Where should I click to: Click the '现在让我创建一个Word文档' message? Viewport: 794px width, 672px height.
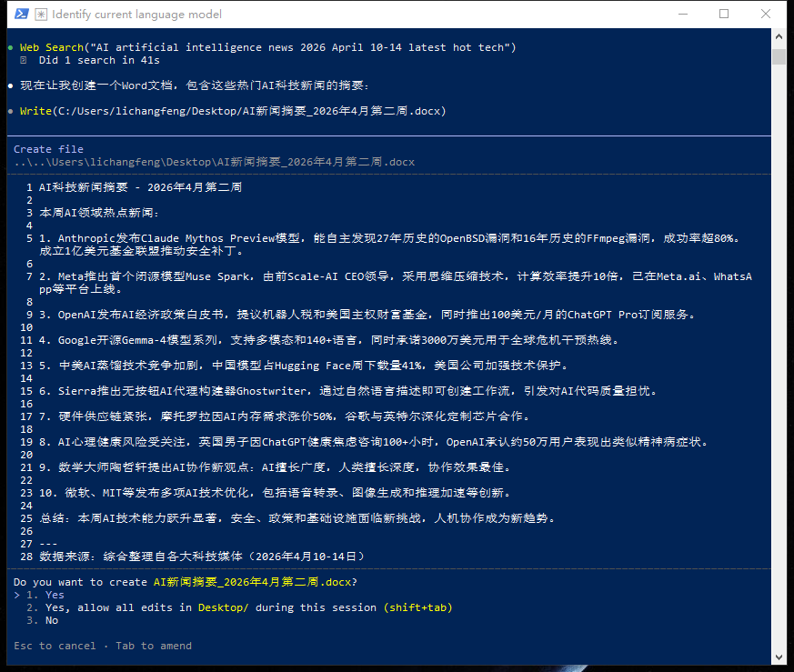coord(195,85)
